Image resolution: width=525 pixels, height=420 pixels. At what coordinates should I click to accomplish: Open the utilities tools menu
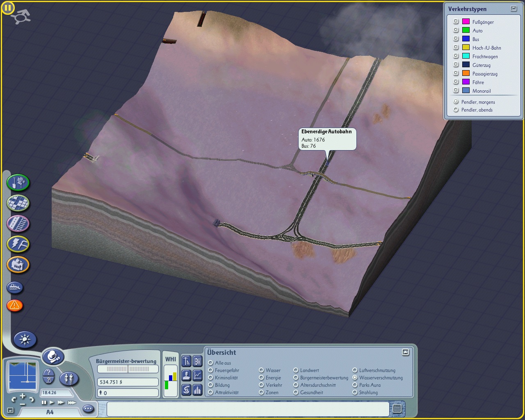18,244
